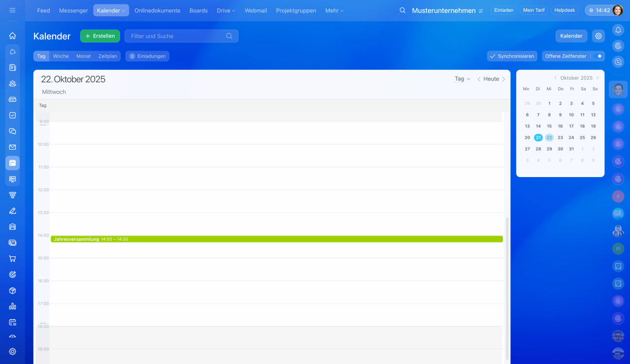Select the highlighted calendar icon in the sidebar

tap(12, 163)
